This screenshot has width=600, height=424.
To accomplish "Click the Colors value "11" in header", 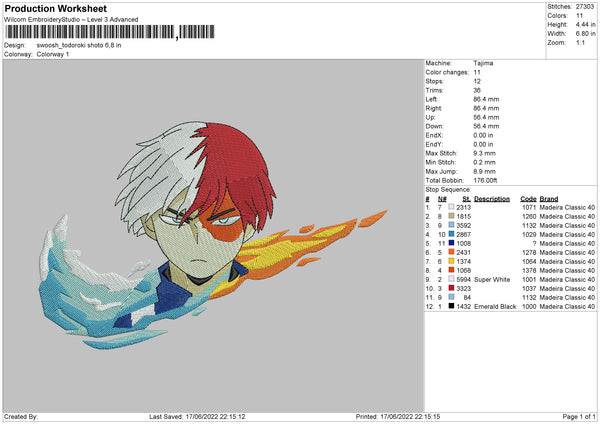I will point(579,16).
